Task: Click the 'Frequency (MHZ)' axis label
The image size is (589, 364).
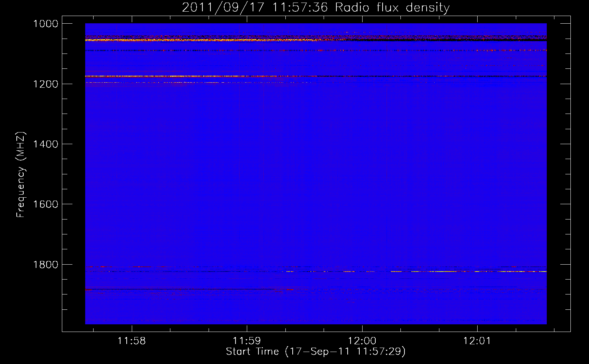Action: (21, 175)
